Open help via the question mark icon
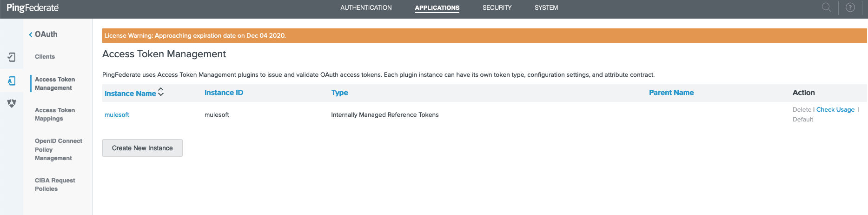 point(850,7)
